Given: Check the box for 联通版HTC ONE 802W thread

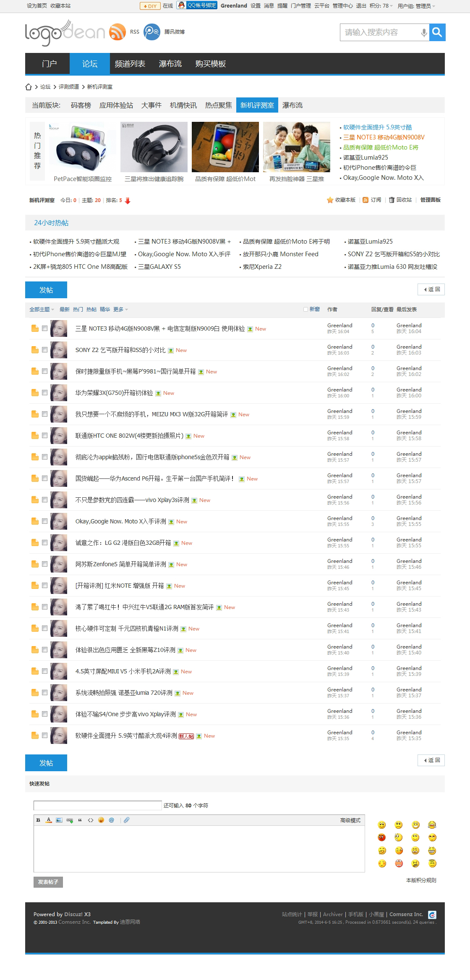Looking at the screenshot, I should coord(44,435).
